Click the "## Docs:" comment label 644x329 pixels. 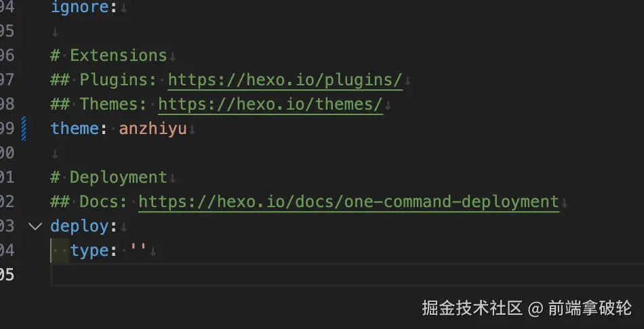coord(89,202)
